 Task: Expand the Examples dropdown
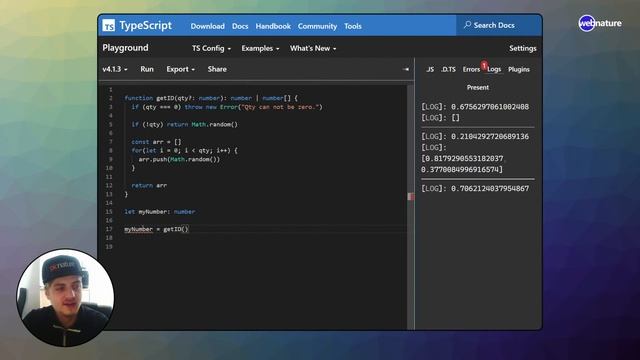coord(260,48)
